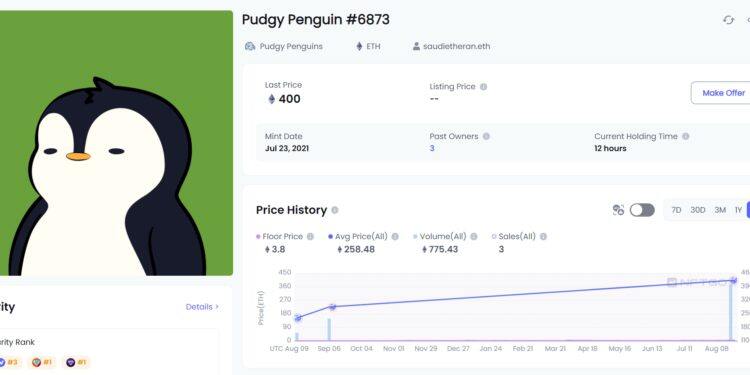750x375 pixels.
Task: Click the Current Holding Time info icon
Action: click(685, 136)
